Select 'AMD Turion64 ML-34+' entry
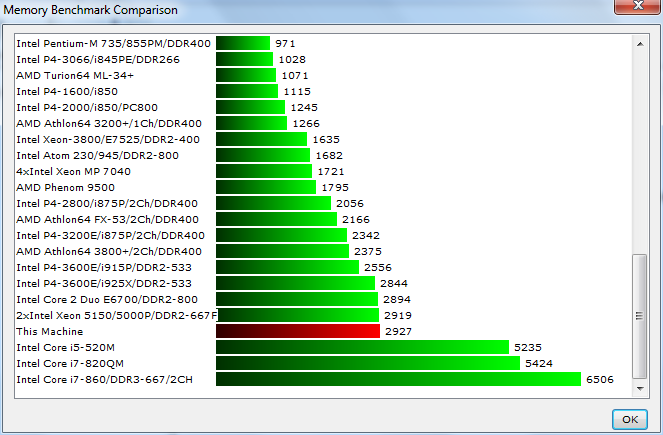Screen dimensions: 663x435 coord(75,75)
